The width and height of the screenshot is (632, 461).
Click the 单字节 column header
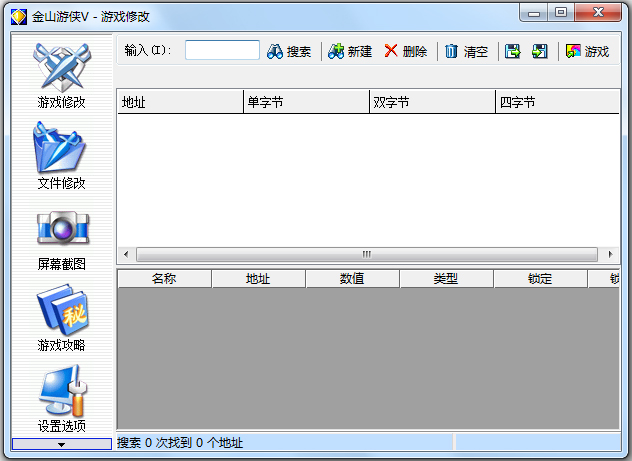pyautogui.click(x=306, y=102)
